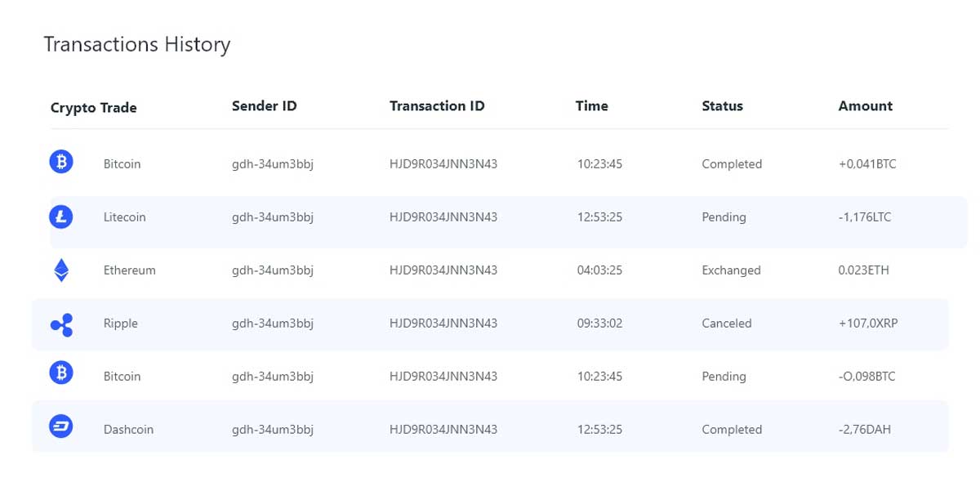Click the Ripple network icon
Screen dimensions: 980x500
click(x=61, y=325)
